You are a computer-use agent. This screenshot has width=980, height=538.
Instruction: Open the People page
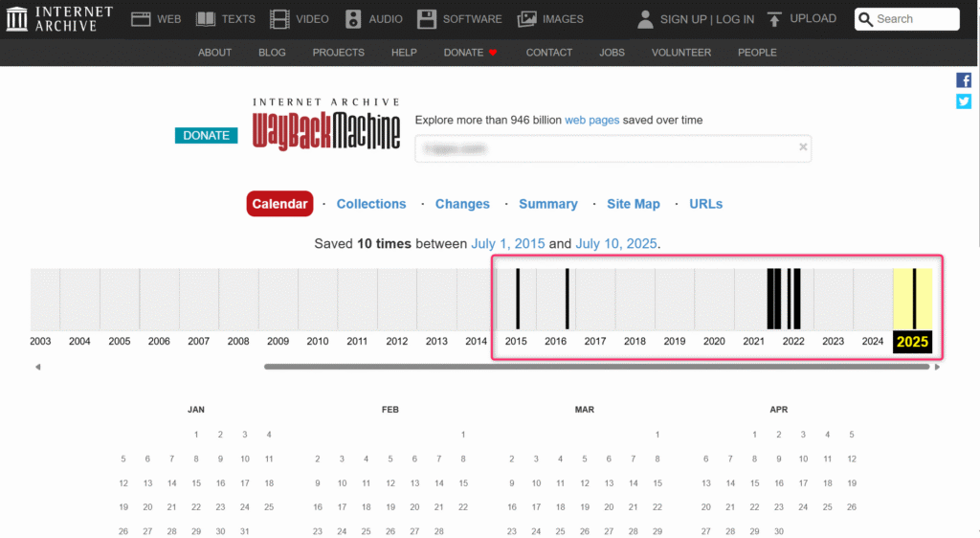pos(757,53)
